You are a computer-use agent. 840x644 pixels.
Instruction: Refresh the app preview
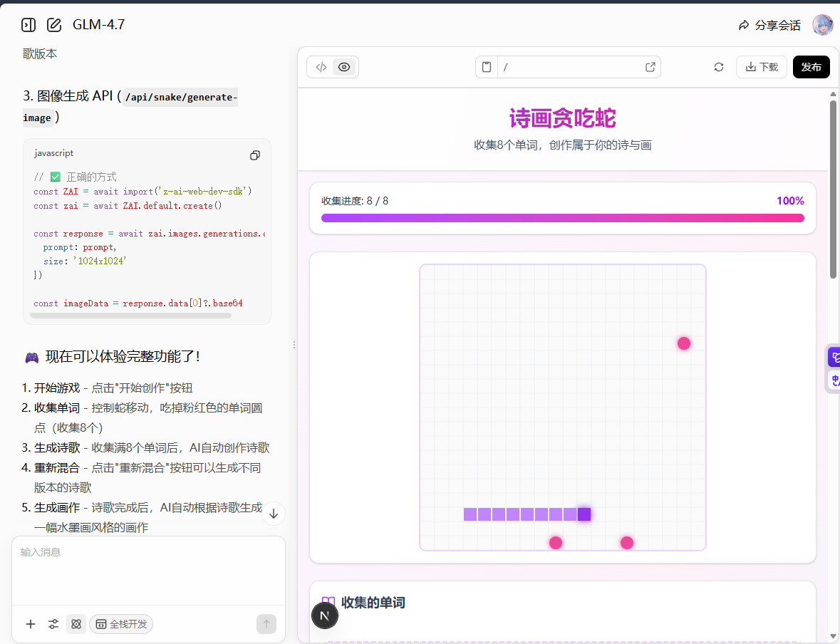pyautogui.click(x=719, y=67)
